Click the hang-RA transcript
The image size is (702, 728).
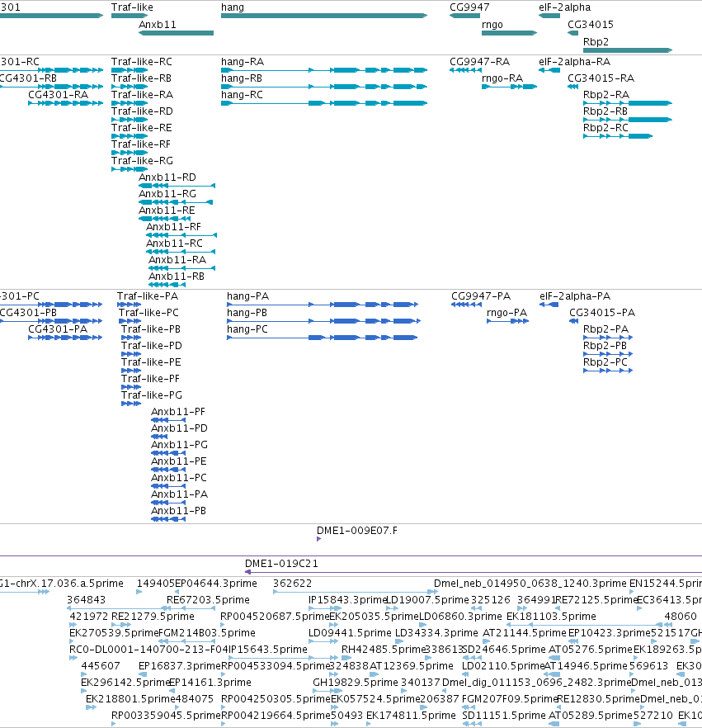pyautogui.click(x=324, y=70)
